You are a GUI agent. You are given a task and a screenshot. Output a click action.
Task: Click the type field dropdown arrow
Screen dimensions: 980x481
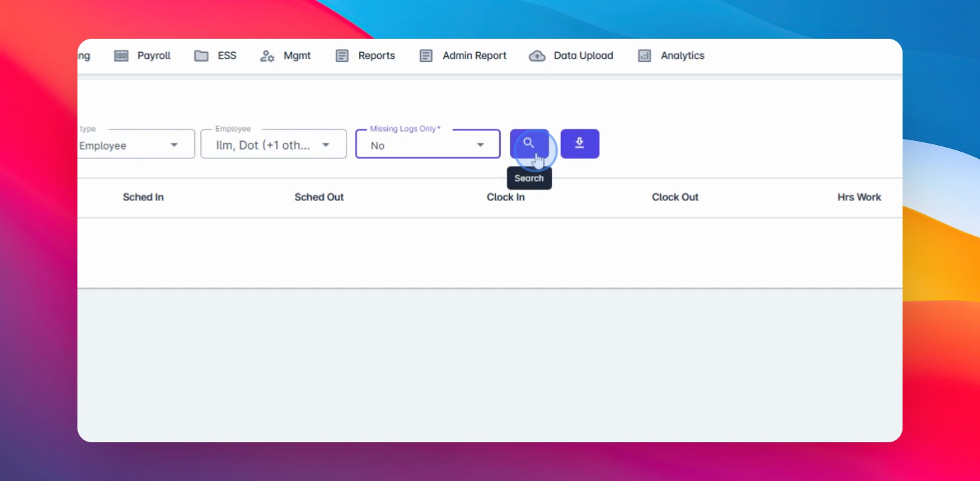[x=174, y=145]
